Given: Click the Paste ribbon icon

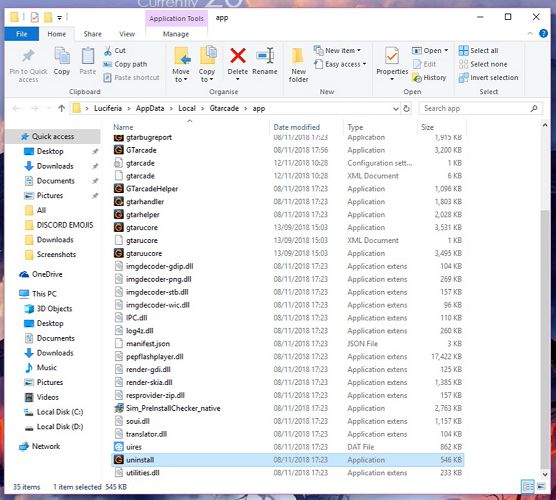Looking at the screenshot, I should point(88,56).
